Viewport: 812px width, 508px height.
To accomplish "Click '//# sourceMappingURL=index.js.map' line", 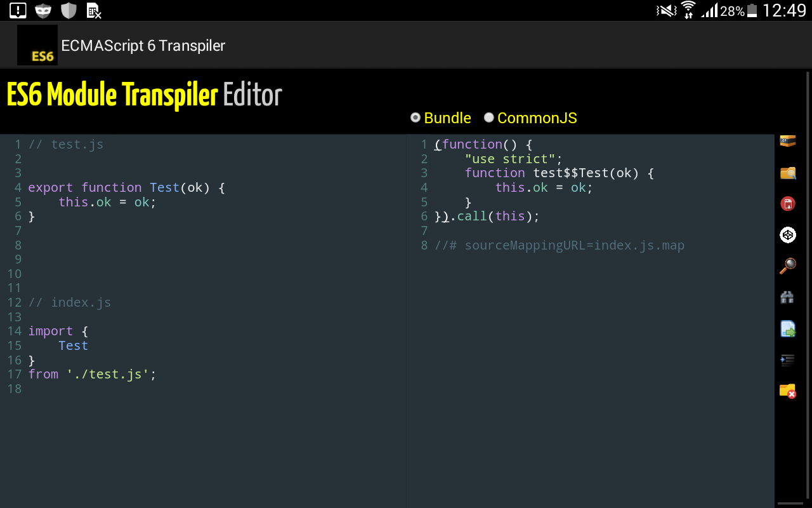I will click(560, 245).
